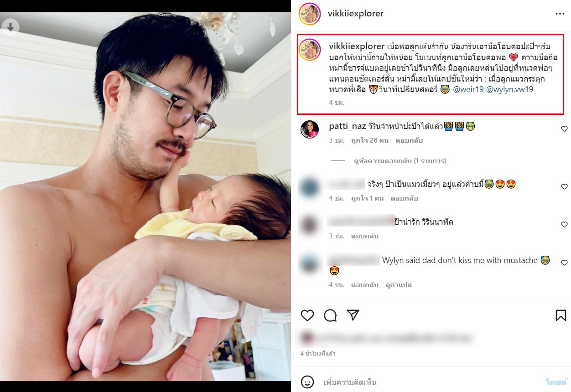Click ดูคำแปล to translate comment
Screen dimensions: 571x392
(399, 285)
